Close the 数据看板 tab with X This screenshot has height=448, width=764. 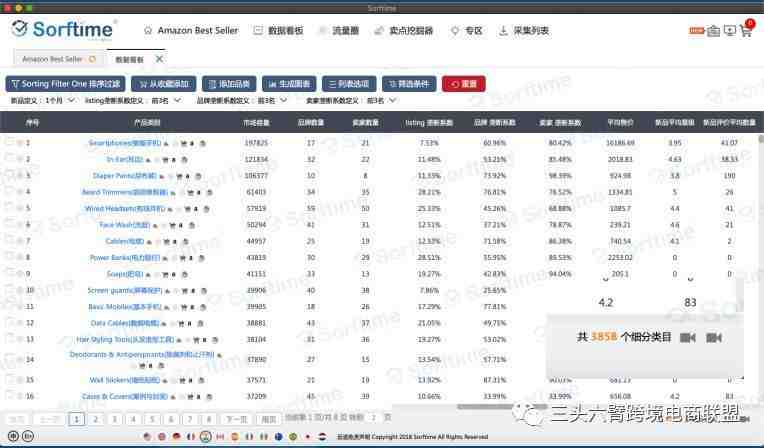pos(159,59)
